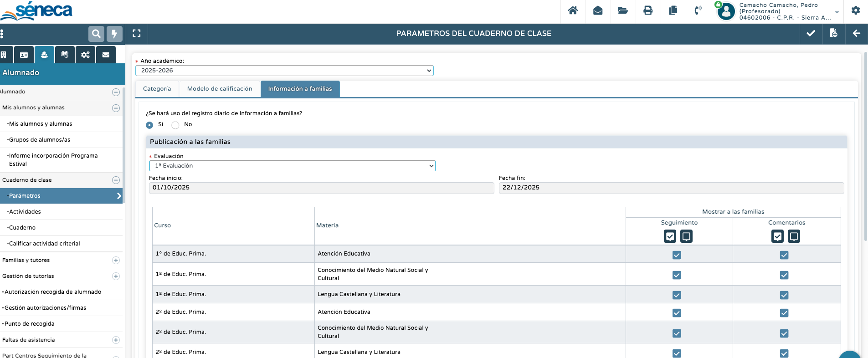
Task: Uncheck Seguimiento for 1º Atención Educativa
Action: click(677, 255)
